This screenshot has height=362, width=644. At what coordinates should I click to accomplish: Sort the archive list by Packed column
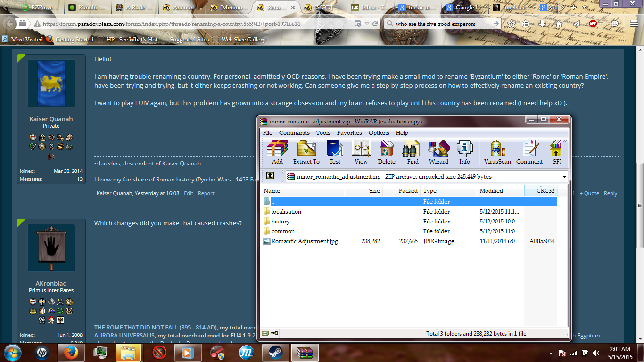[401, 191]
